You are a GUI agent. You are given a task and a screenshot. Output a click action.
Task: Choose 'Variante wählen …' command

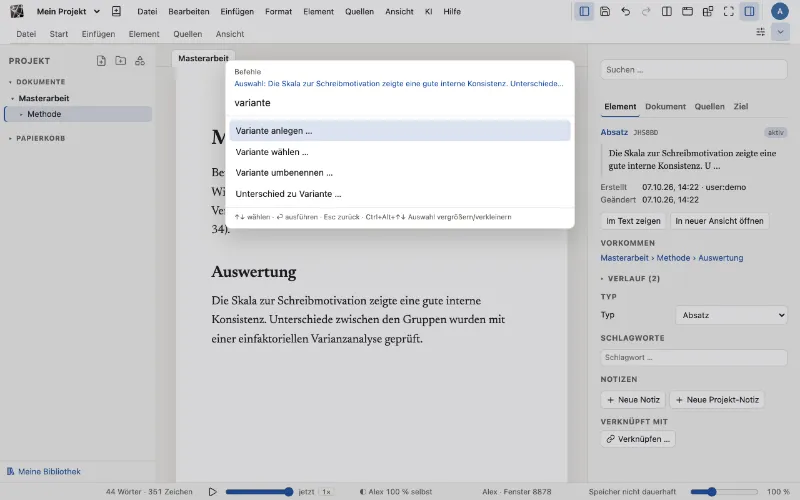399,152
